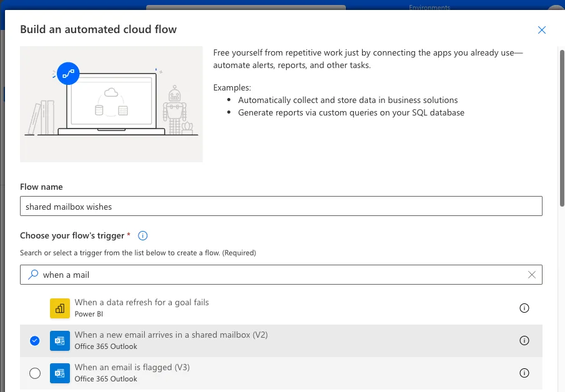The height and width of the screenshot is (392, 565).
Task: Open info tooltip beside Choose your flow's trigger
Action: (x=142, y=235)
